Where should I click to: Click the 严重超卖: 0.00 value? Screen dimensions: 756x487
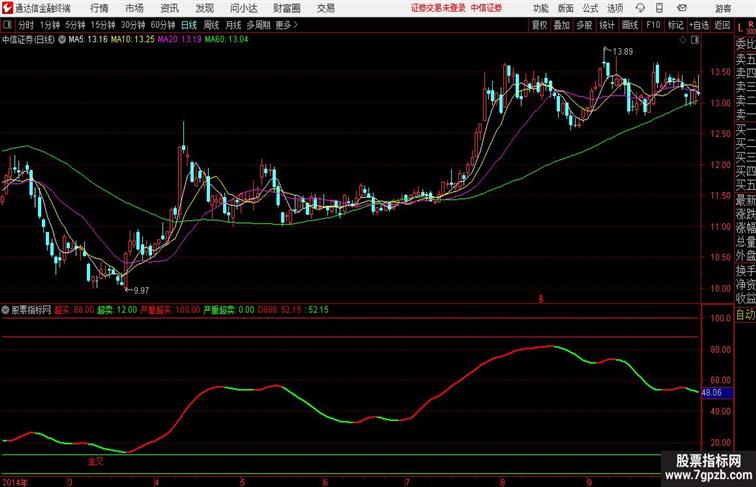point(229,310)
